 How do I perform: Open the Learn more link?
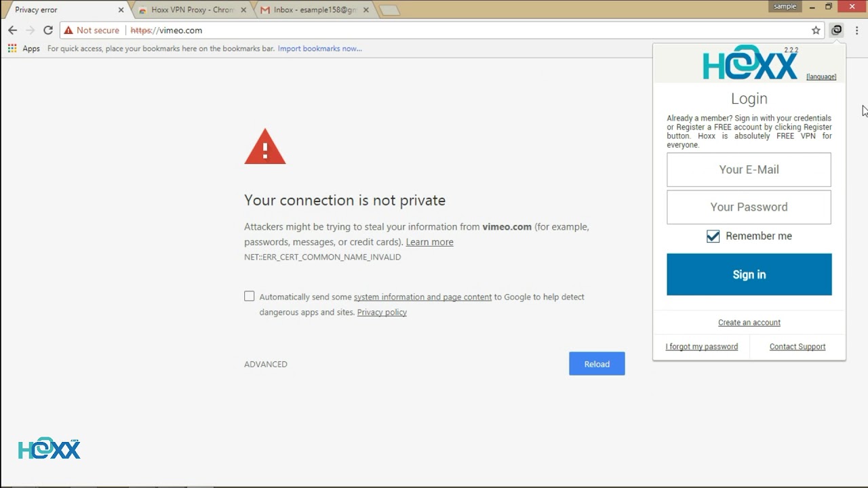click(x=429, y=242)
